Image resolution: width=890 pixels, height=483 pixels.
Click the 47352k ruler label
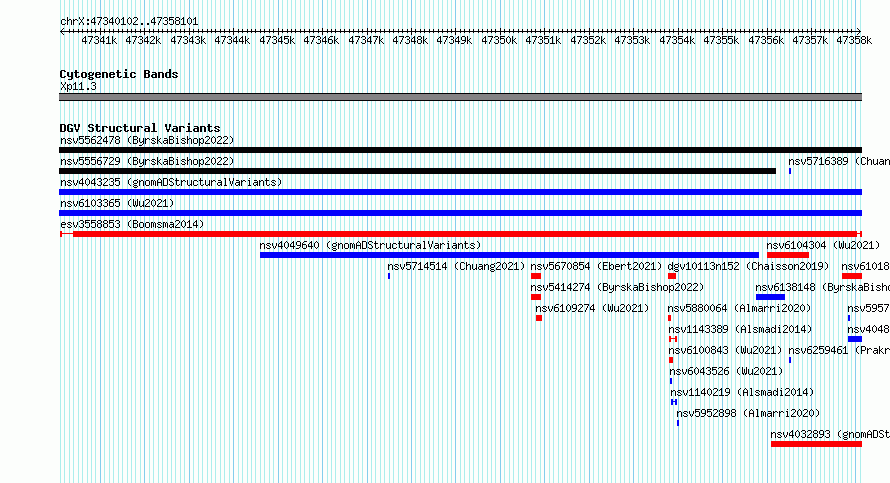pyautogui.click(x=588, y=40)
